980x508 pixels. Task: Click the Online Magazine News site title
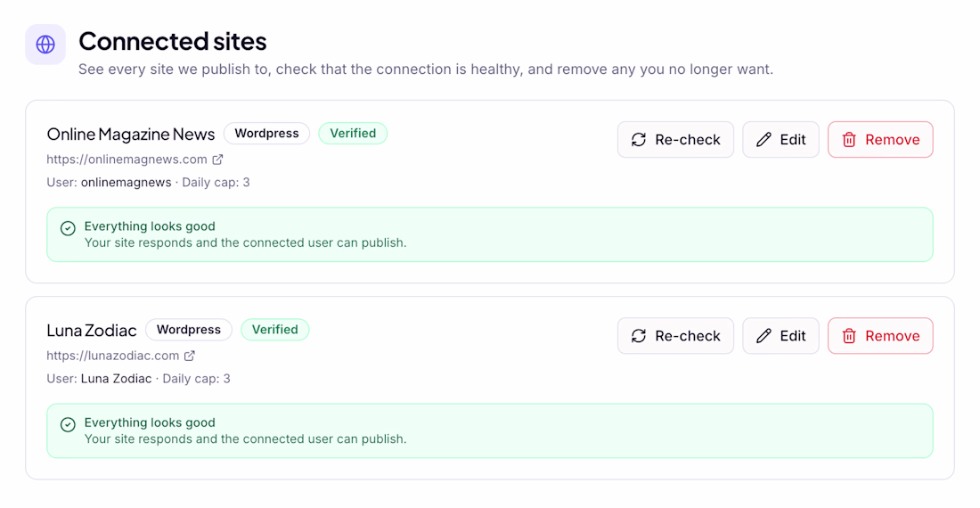pyautogui.click(x=131, y=134)
